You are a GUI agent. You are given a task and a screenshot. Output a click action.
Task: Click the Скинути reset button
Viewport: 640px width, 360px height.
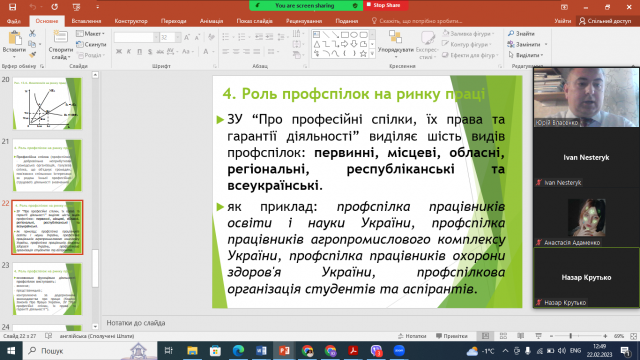coord(91,44)
